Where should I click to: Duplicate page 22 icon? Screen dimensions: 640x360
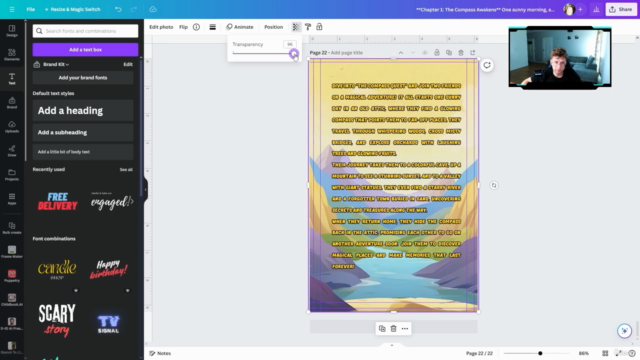pyautogui.click(x=449, y=53)
